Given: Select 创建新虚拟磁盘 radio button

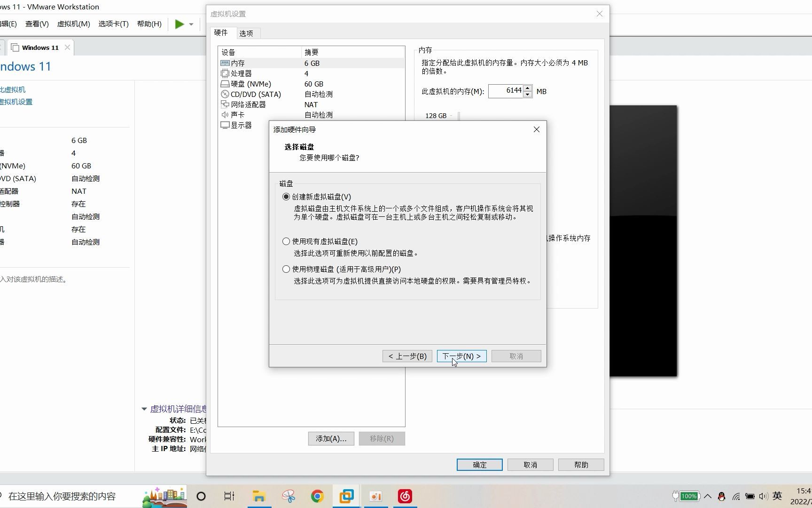Looking at the screenshot, I should click(286, 197).
